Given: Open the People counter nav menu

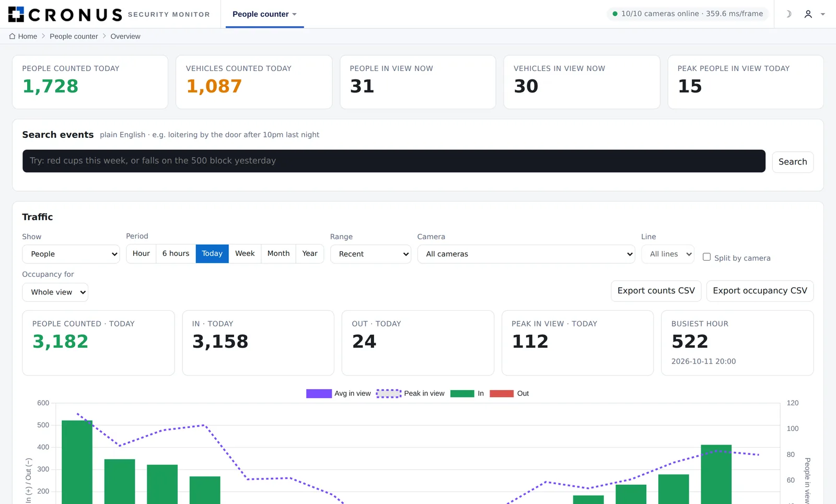Looking at the screenshot, I should [264, 14].
